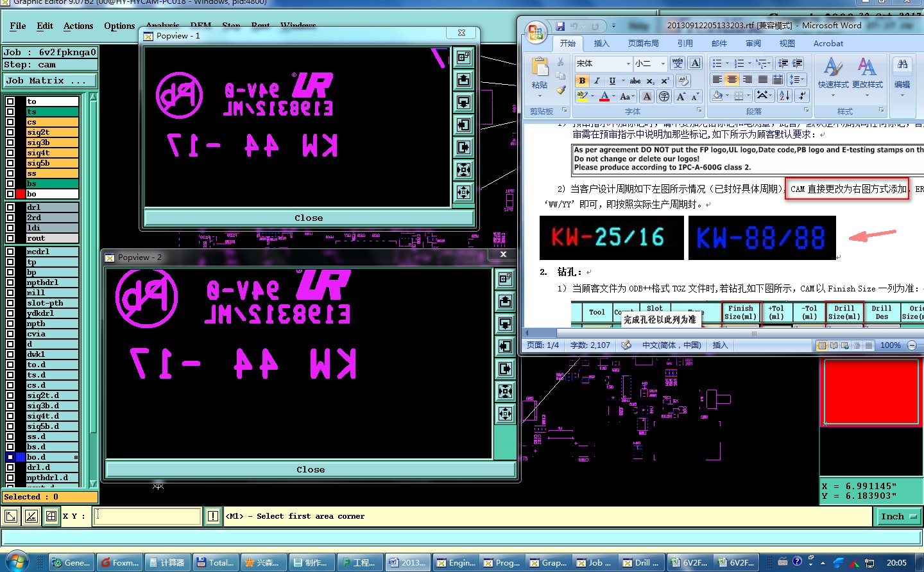
Task: Open font color dropdown arrow
Action: (615, 96)
